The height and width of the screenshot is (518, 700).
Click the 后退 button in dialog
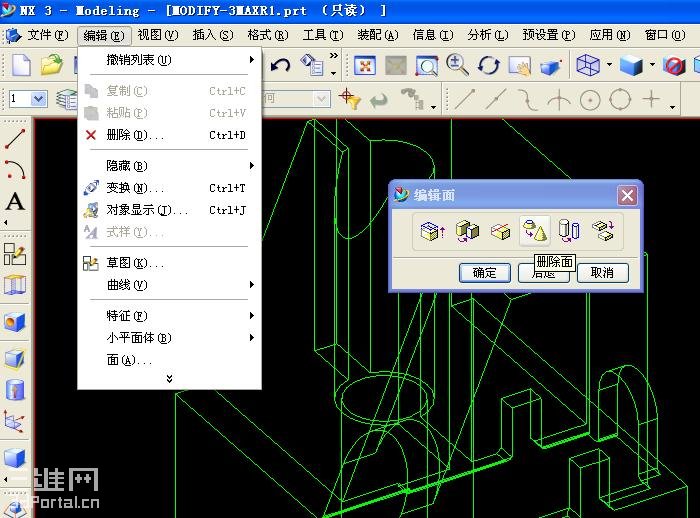coord(543,273)
